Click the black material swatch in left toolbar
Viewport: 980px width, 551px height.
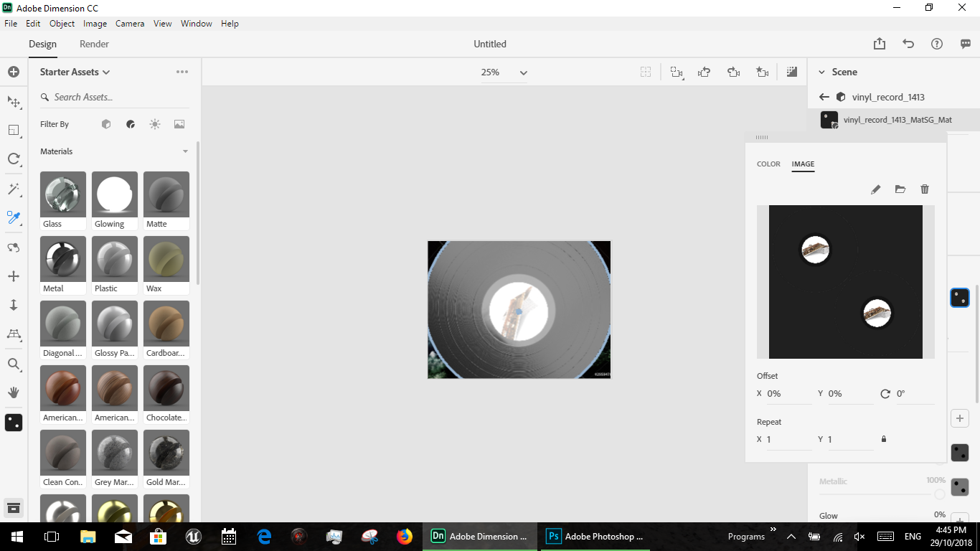click(x=14, y=423)
